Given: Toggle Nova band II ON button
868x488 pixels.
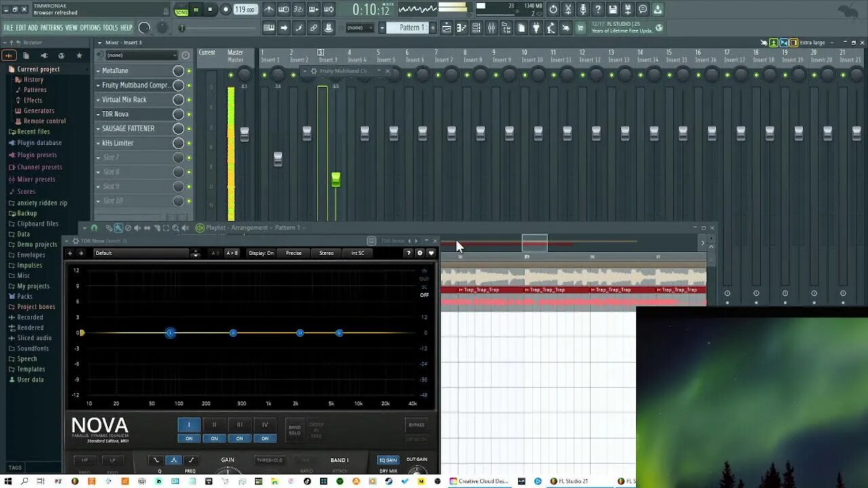Looking at the screenshot, I should [214, 439].
